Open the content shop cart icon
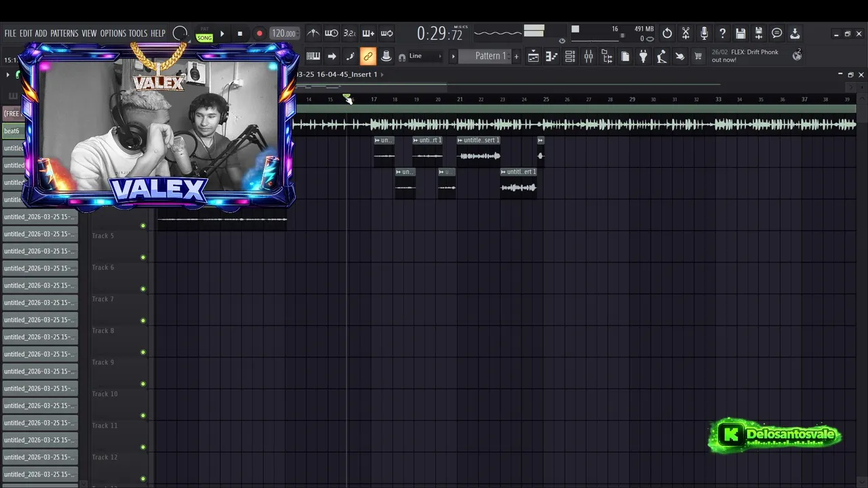 pyautogui.click(x=698, y=57)
